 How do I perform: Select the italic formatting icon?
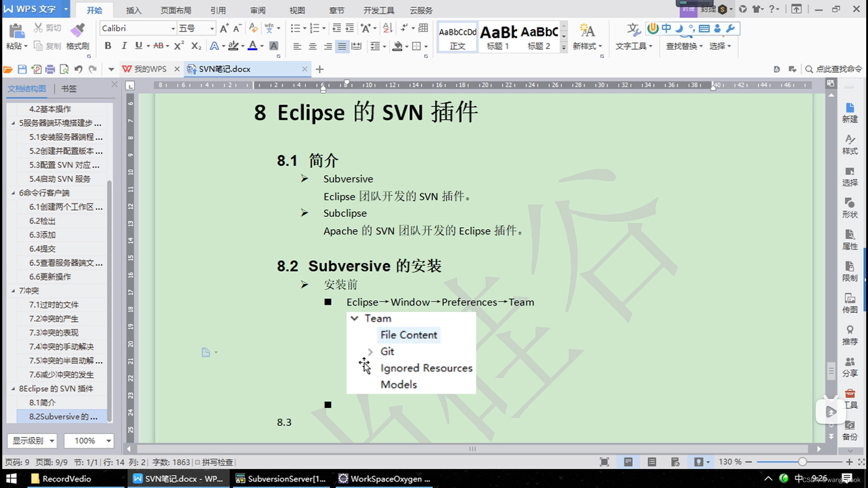123,46
